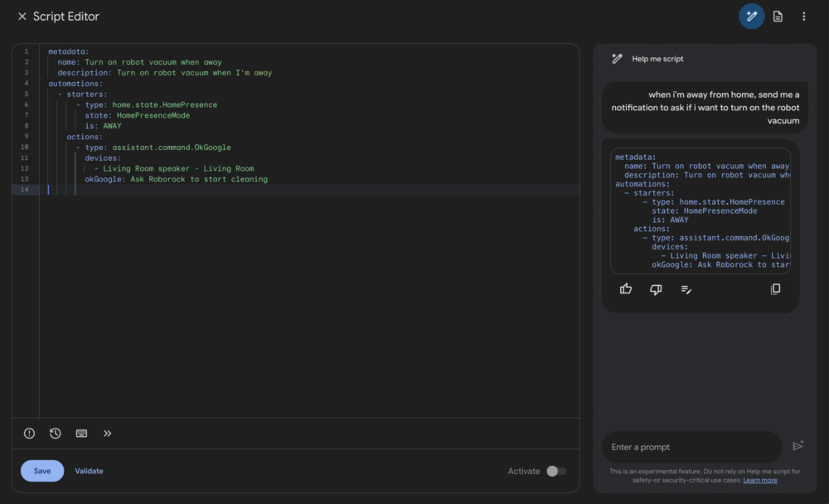Select the refine script edit icon

[686, 288]
